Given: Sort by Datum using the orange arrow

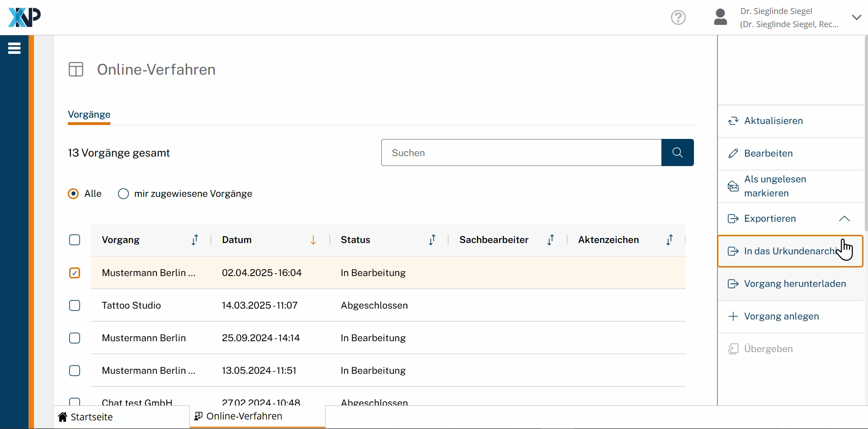Looking at the screenshot, I should click(x=313, y=240).
